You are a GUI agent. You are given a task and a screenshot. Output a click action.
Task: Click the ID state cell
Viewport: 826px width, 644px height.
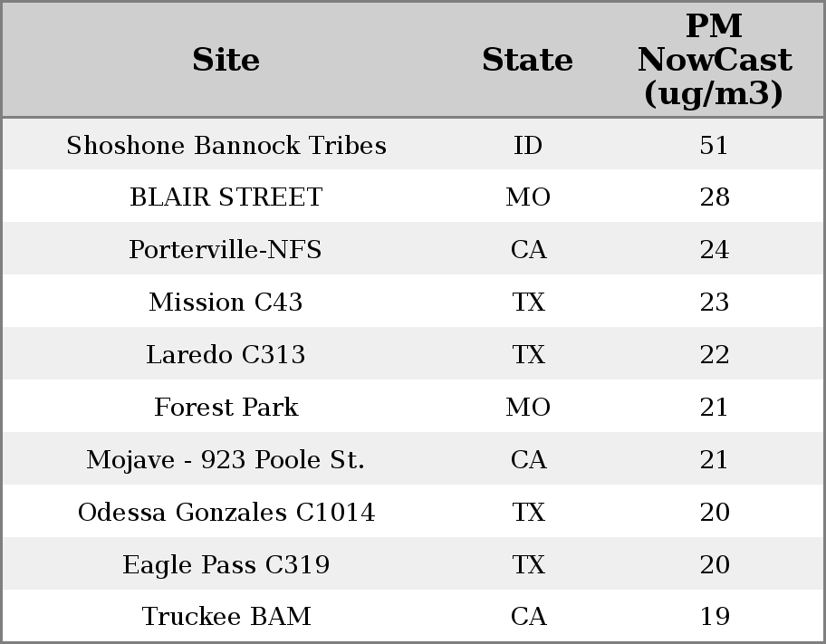(528, 145)
